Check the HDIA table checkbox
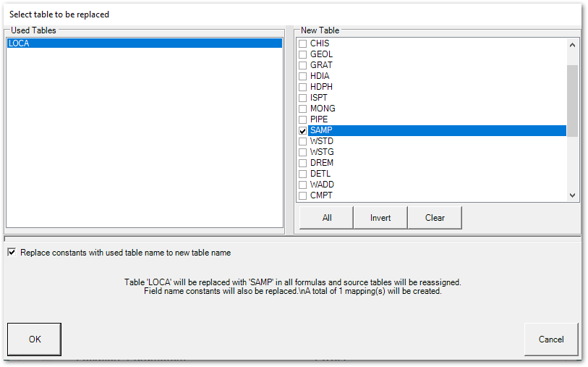Viewport: 588px width, 367px height. (x=302, y=76)
